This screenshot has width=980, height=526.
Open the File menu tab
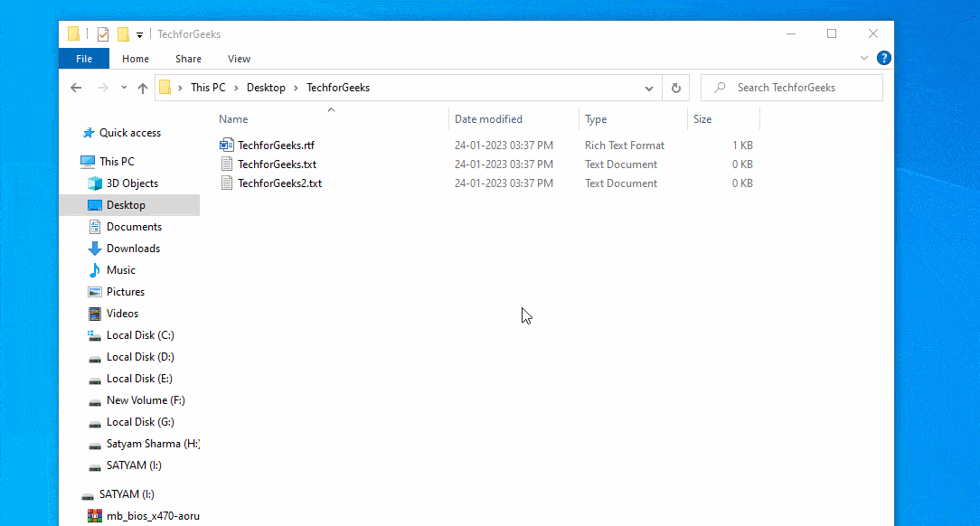[x=84, y=59]
